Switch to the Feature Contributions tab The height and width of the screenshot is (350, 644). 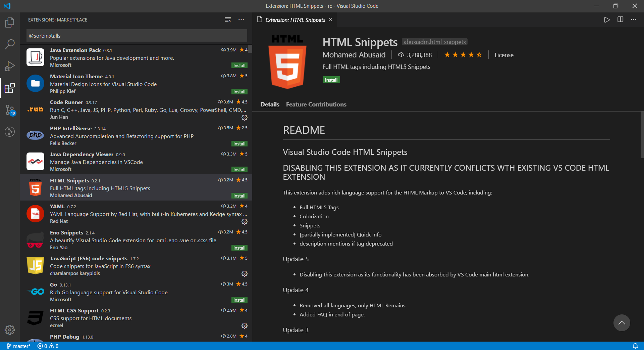(316, 104)
